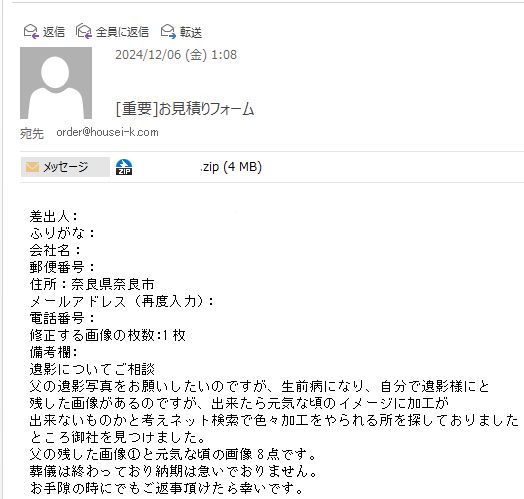Click the final line お手隙の時にでも
This screenshot has height=499, width=524.
click(166, 488)
